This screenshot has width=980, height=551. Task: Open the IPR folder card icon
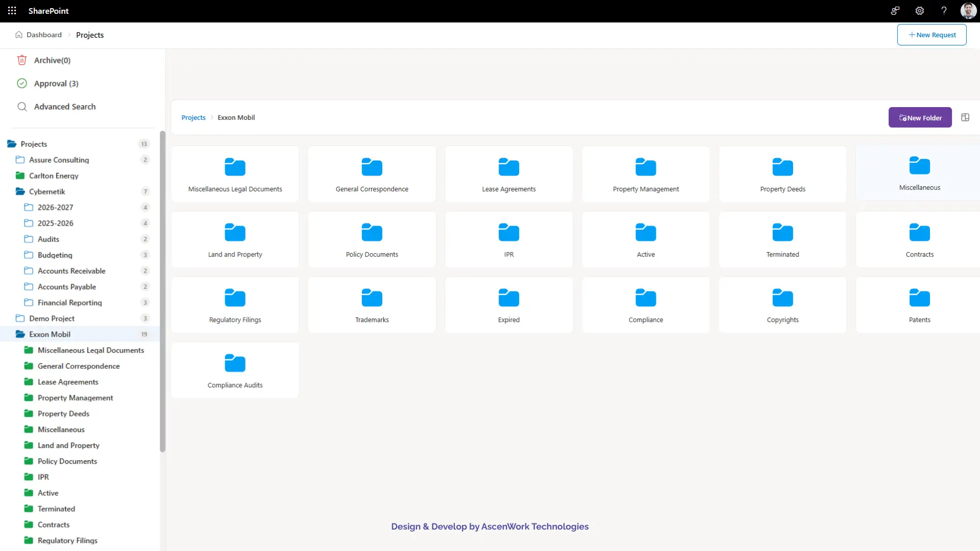point(508,232)
